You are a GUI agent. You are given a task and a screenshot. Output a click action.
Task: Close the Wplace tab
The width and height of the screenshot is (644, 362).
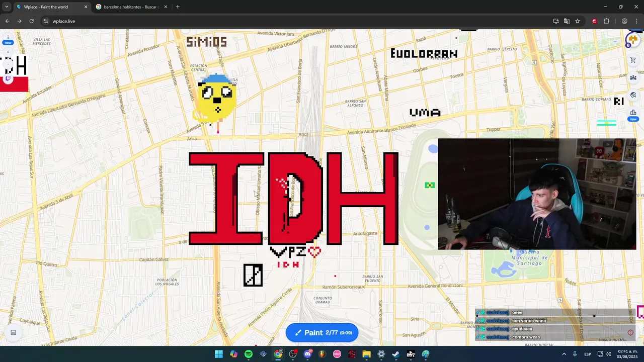click(86, 7)
